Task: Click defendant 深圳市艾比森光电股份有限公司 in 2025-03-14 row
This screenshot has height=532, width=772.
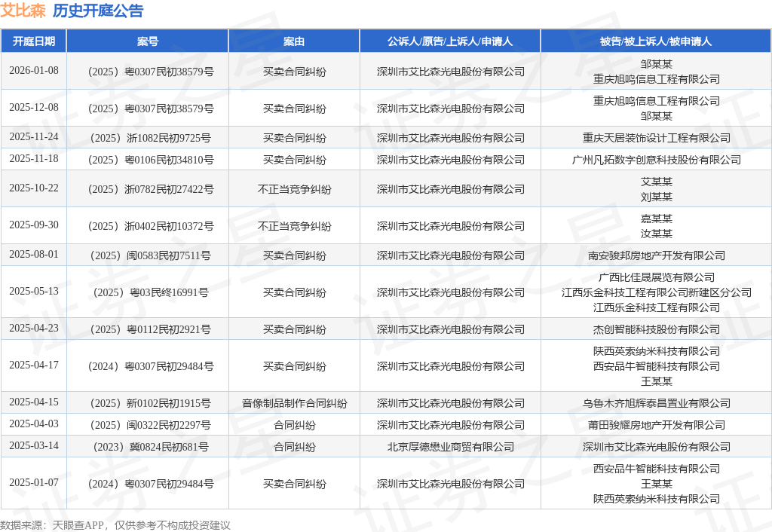Action: tap(657, 448)
